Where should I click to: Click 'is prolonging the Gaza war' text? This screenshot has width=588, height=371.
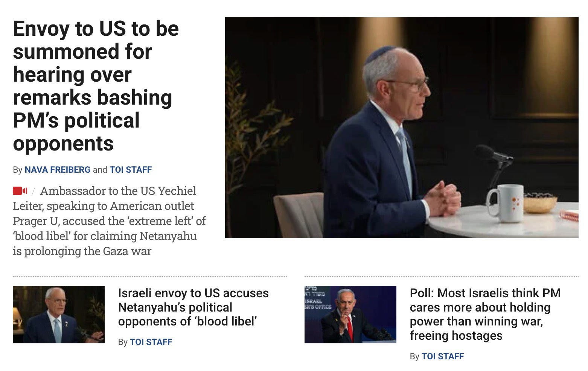(82, 251)
